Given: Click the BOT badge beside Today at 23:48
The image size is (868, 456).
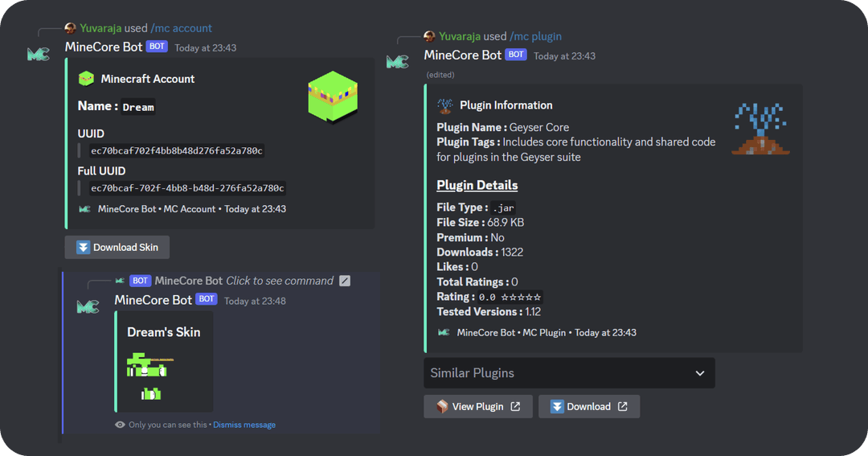Looking at the screenshot, I should click(207, 299).
